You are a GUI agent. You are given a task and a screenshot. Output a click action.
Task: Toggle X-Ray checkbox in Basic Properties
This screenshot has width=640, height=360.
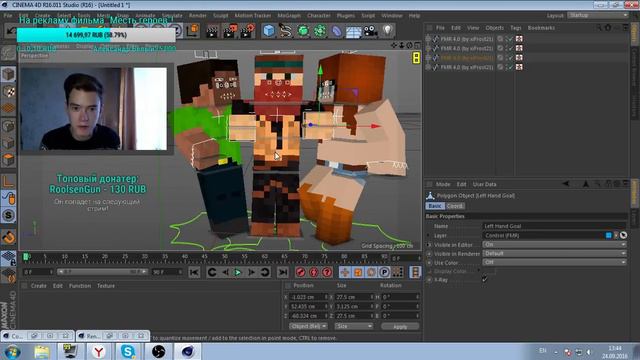(484, 279)
